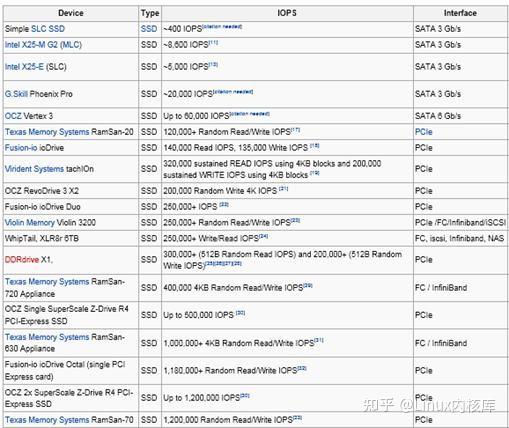
Task: Click reference after 400,000 4KB Random Read/Write IOPS
Action: tap(308, 285)
